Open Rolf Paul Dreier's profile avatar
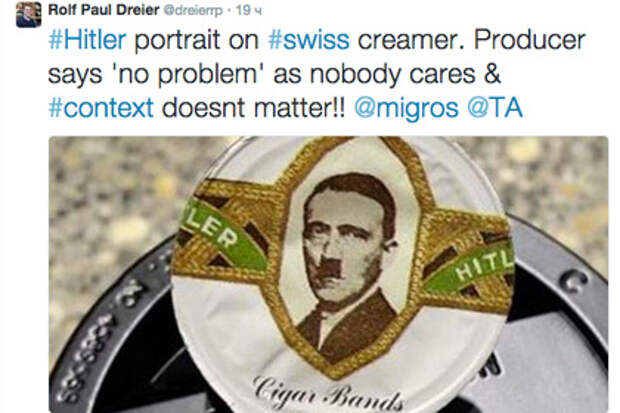 coord(28,15)
